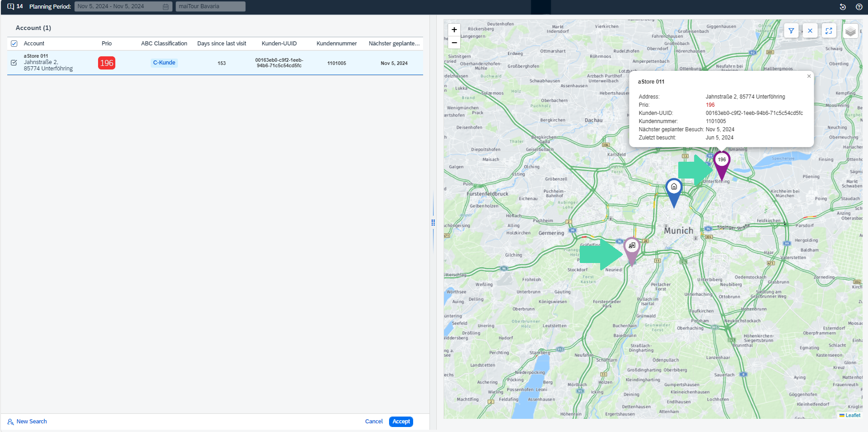
Task: Close the aStore 011 map popup
Action: tap(809, 76)
